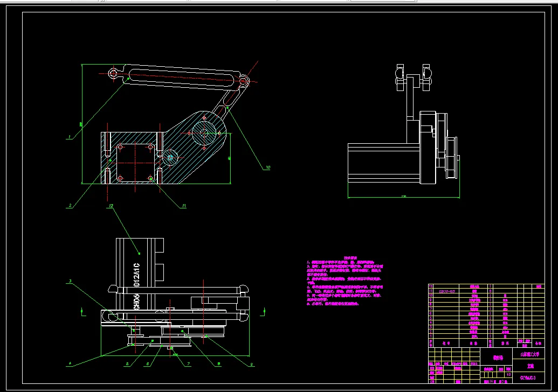Click balloon number 8 under the bottom view

(x=218, y=363)
